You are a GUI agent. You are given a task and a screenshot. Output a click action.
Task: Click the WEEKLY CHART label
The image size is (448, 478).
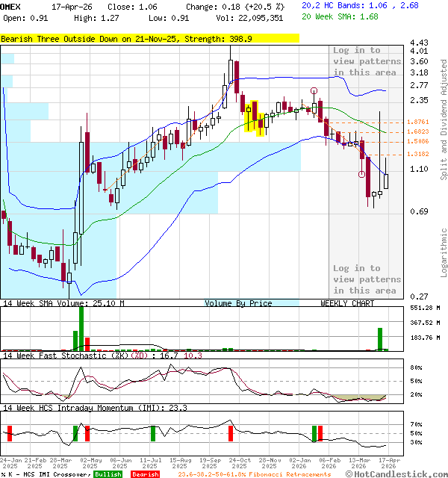coord(347,303)
